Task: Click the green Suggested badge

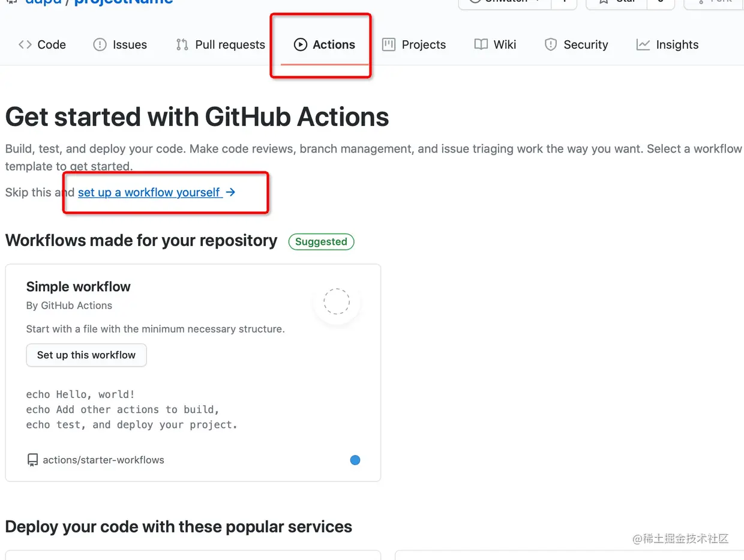Action: [321, 242]
